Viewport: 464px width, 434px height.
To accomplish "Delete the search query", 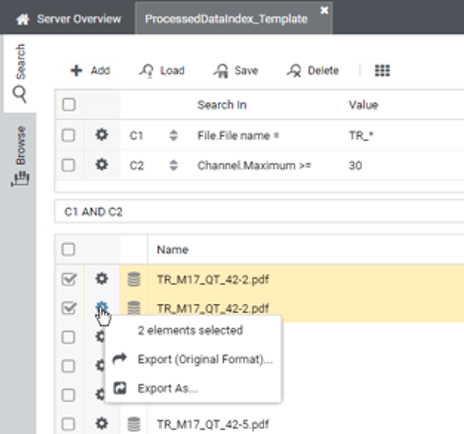I will pyautogui.click(x=313, y=71).
